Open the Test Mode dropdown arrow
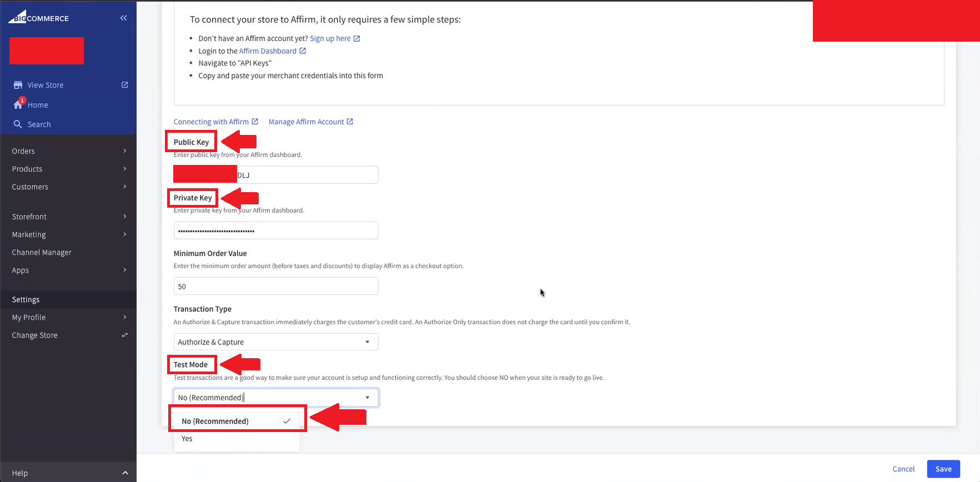The width and height of the screenshot is (980, 482). [368, 398]
